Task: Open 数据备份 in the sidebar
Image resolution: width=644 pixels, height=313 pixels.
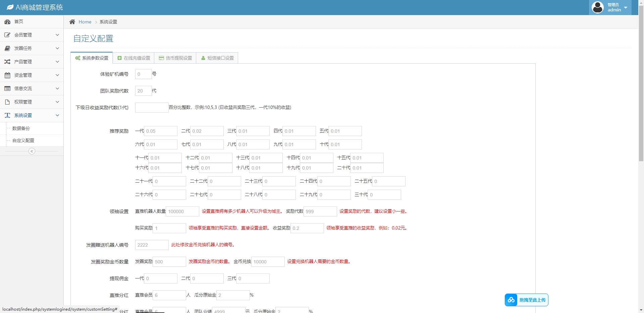Action: pyautogui.click(x=21, y=128)
